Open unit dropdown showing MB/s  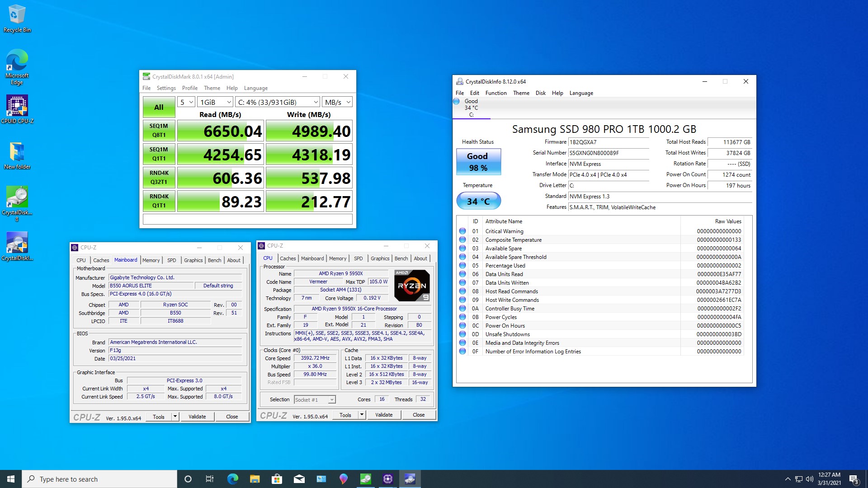pos(337,103)
